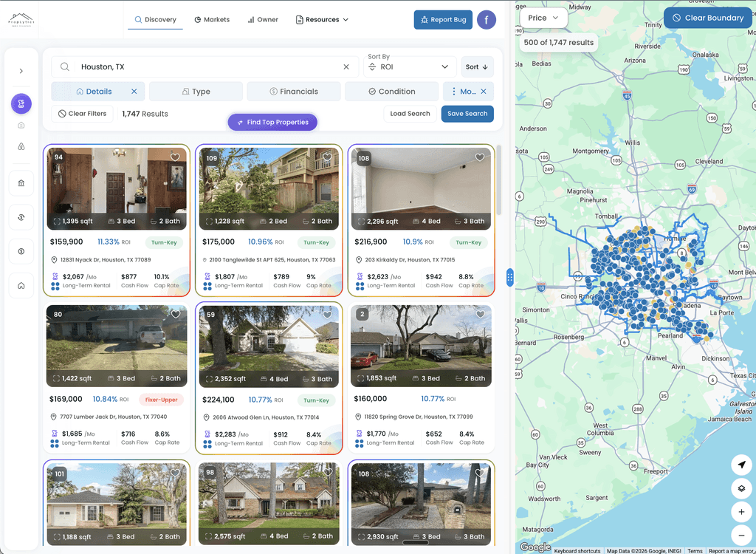The width and height of the screenshot is (756, 554).
Task: Expand the Resources menu
Action: pos(322,20)
